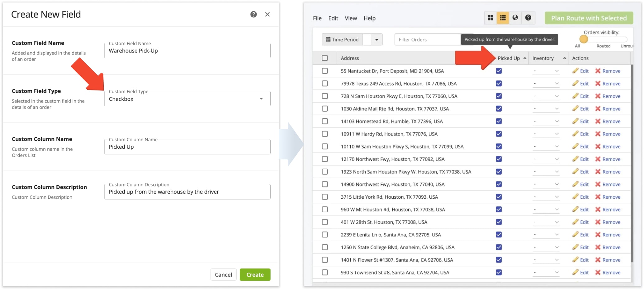Select row checkbox for 12170 Northwest Fwy
Viewport: 644px width, 290px height.
pyautogui.click(x=325, y=159)
